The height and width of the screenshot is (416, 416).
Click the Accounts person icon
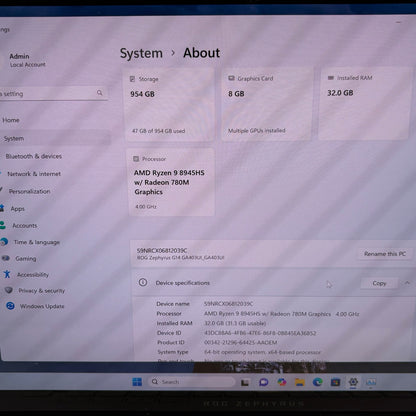2,225
